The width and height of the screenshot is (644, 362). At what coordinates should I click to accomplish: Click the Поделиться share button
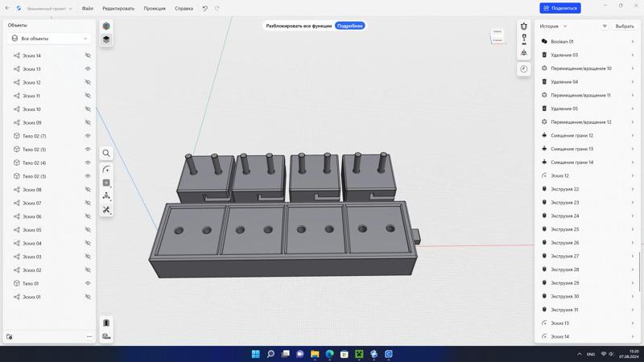click(x=560, y=8)
